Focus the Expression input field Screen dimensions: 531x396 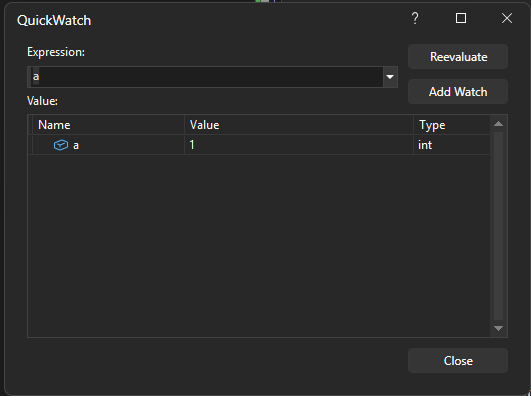click(x=207, y=77)
